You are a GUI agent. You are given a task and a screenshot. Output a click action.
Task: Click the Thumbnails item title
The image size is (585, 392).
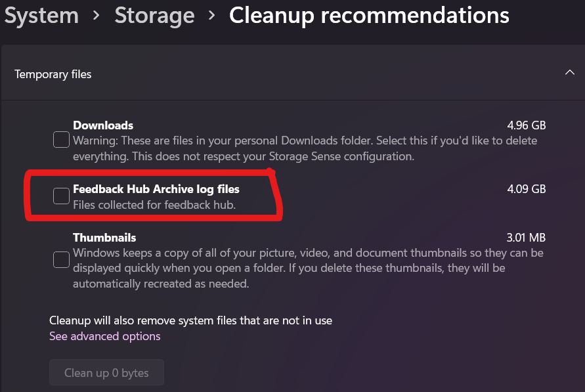[x=104, y=237]
